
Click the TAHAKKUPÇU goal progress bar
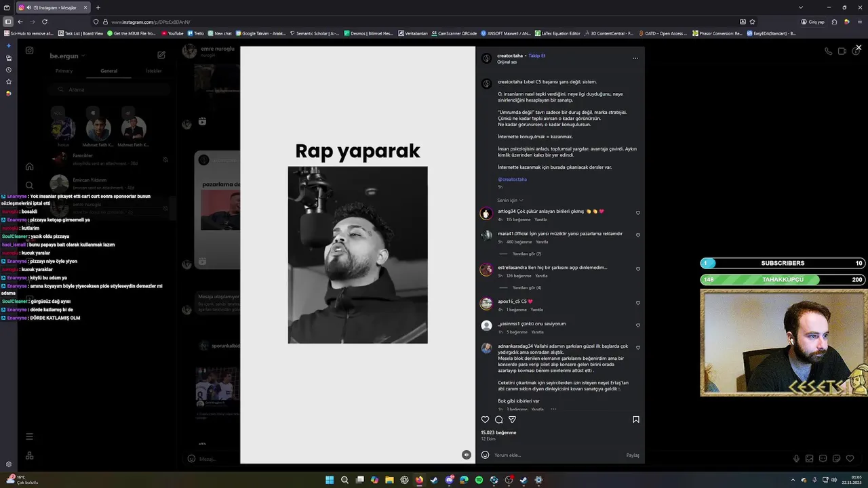coord(783,279)
